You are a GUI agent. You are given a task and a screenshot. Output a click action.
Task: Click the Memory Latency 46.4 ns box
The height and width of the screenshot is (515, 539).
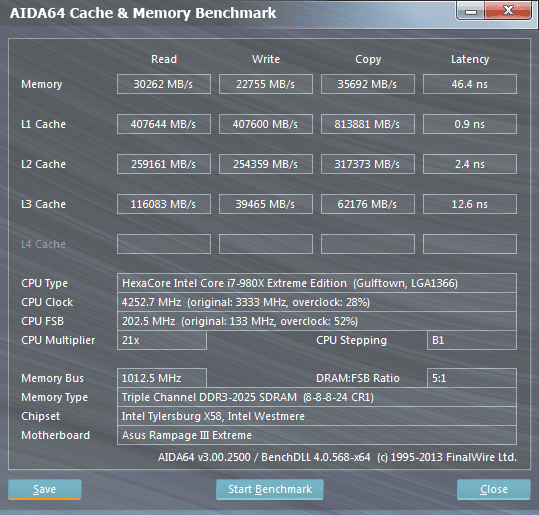(x=470, y=84)
